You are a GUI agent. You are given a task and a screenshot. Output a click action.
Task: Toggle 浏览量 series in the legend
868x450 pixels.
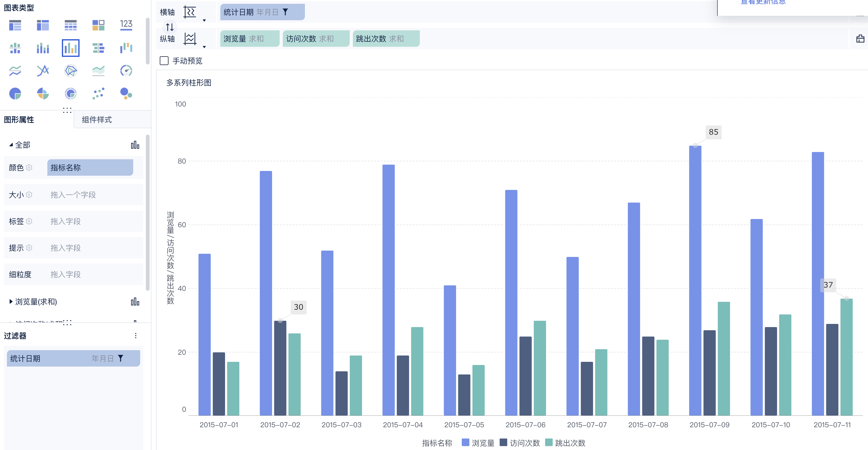[478, 443]
